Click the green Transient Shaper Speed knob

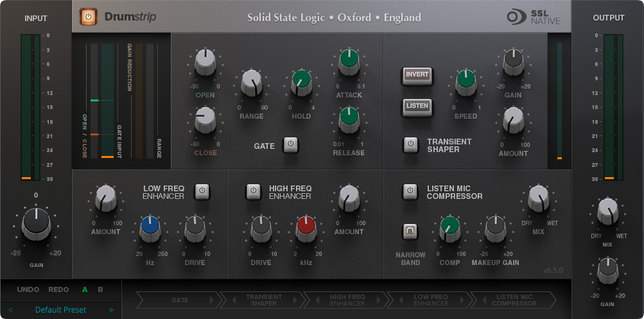point(466,83)
